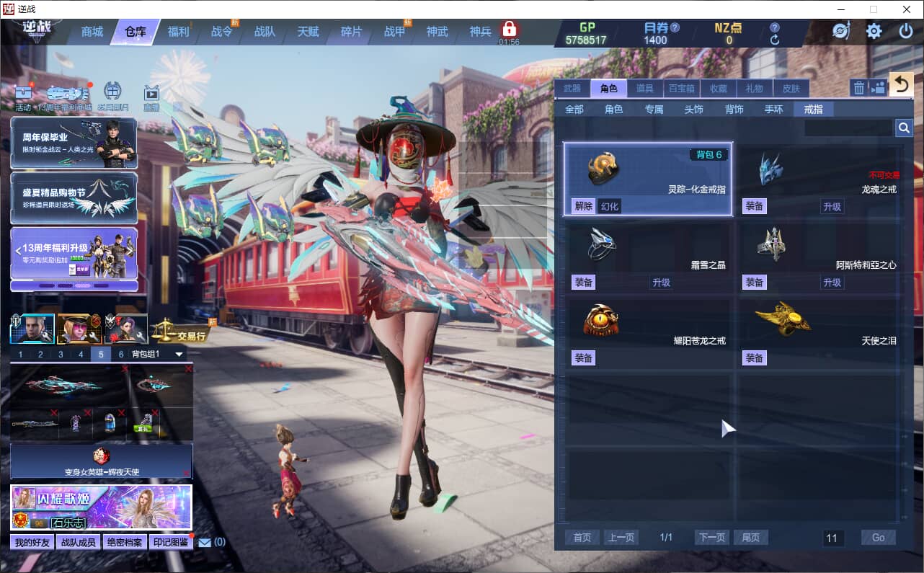Switch to backpack slot 1
924x573 pixels.
[20, 355]
